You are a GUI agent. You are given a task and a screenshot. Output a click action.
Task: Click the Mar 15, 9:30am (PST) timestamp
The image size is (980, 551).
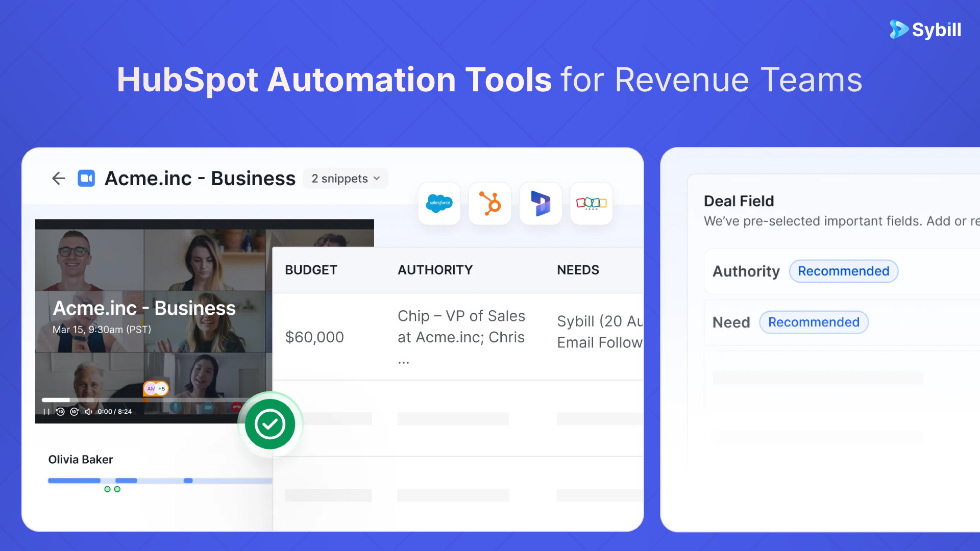pos(102,330)
